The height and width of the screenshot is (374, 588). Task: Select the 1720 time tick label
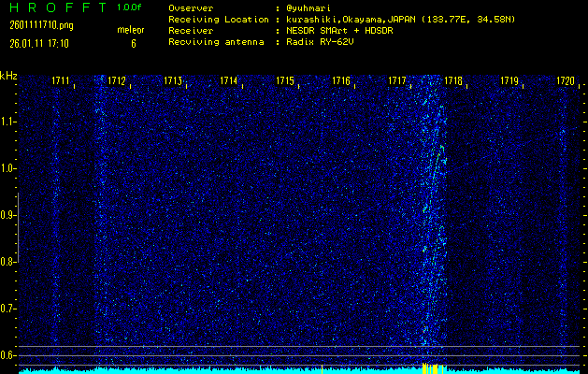[565, 81]
